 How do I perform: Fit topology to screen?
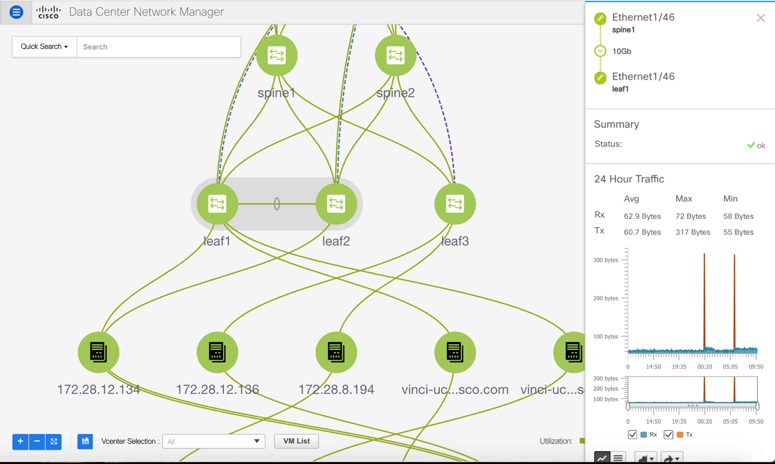click(x=54, y=441)
